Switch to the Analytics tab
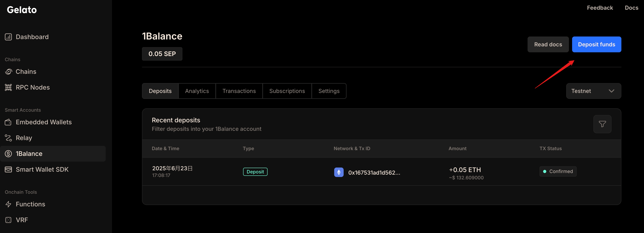Viewport: 644px width, 233px height. pos(197,91)
